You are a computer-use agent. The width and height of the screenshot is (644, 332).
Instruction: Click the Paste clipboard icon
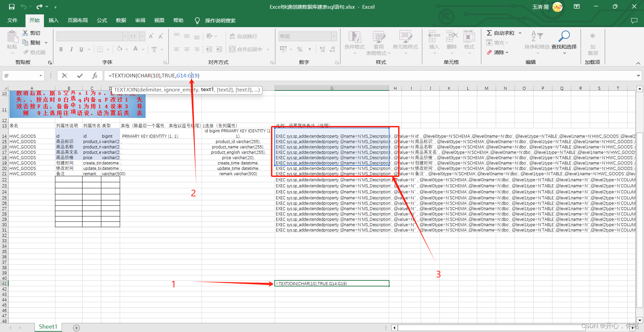pyautogui.click(x=12, y=37)
